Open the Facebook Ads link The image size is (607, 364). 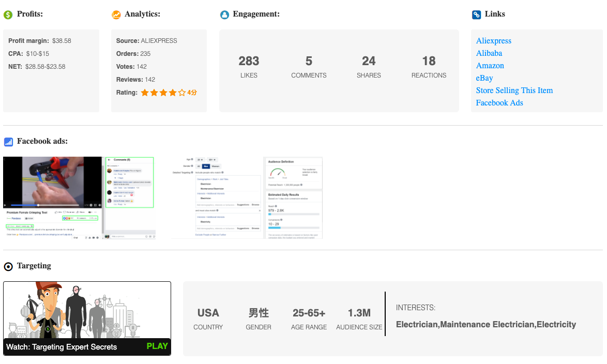point(499,103)
